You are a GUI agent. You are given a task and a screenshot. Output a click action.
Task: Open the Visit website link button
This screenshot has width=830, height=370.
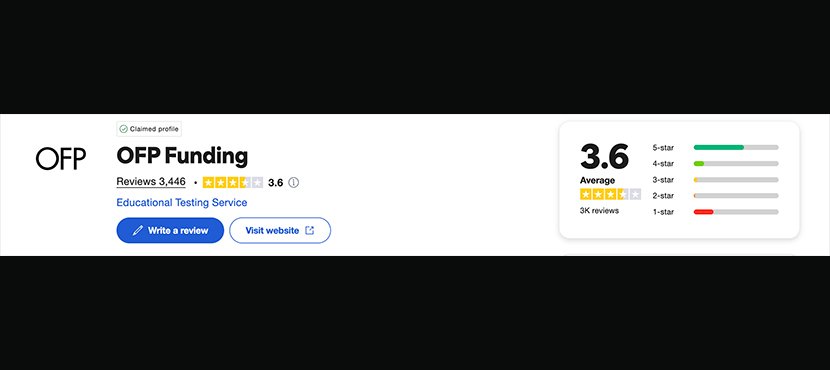click(280, 230)
